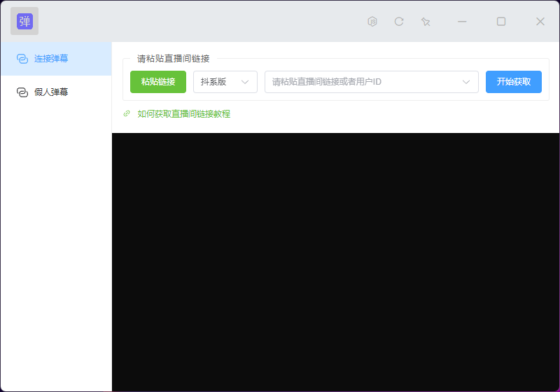Expand the 抖系版 version dropdown

point(225,82)
